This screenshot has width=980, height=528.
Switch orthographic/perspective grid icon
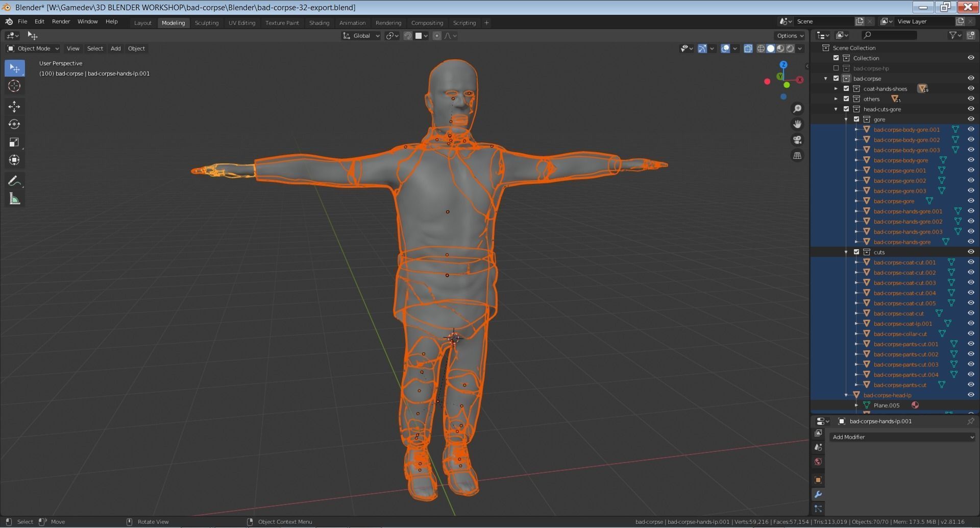(797, 155)
